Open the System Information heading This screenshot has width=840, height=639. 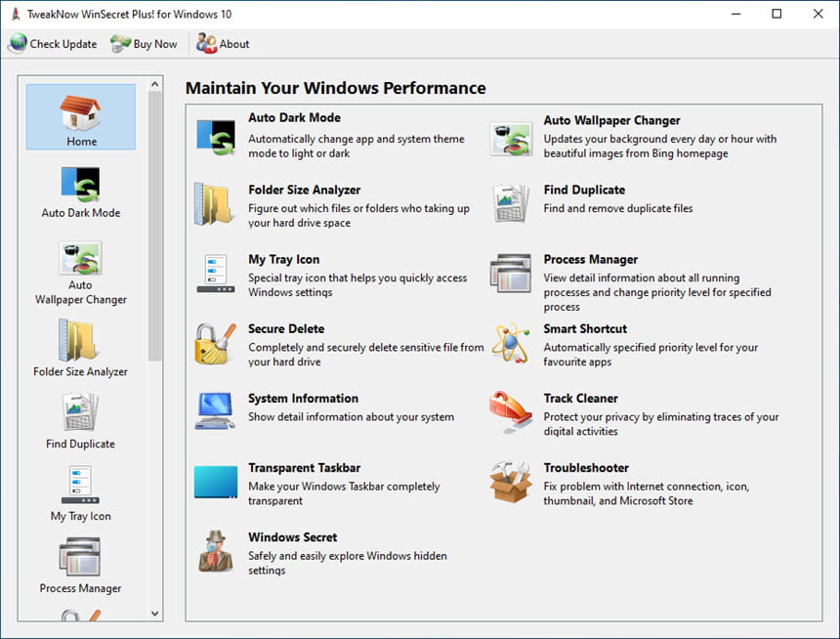(303, 399)
